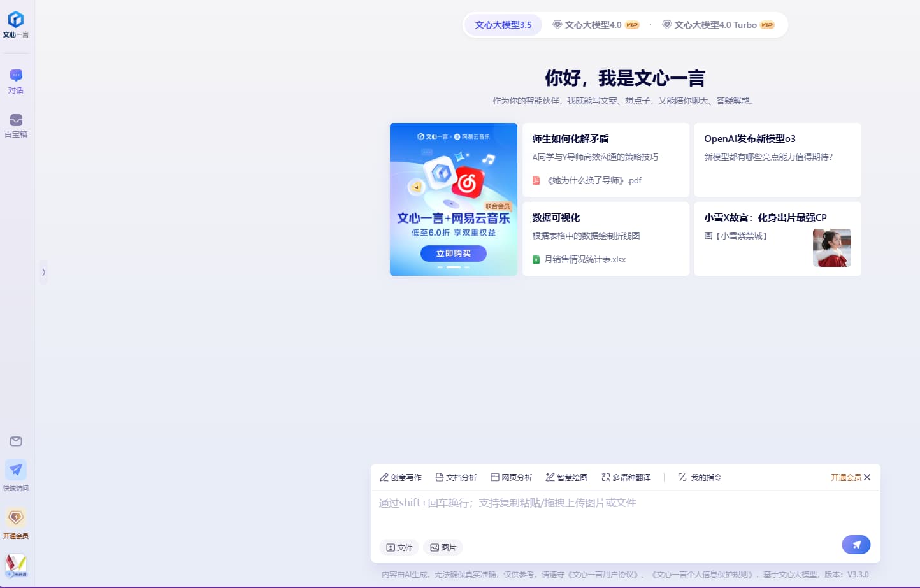Click the VIP badge on 文心大模型4.0
The width and height of the screenshot is (920, 588).
point(632,25)
